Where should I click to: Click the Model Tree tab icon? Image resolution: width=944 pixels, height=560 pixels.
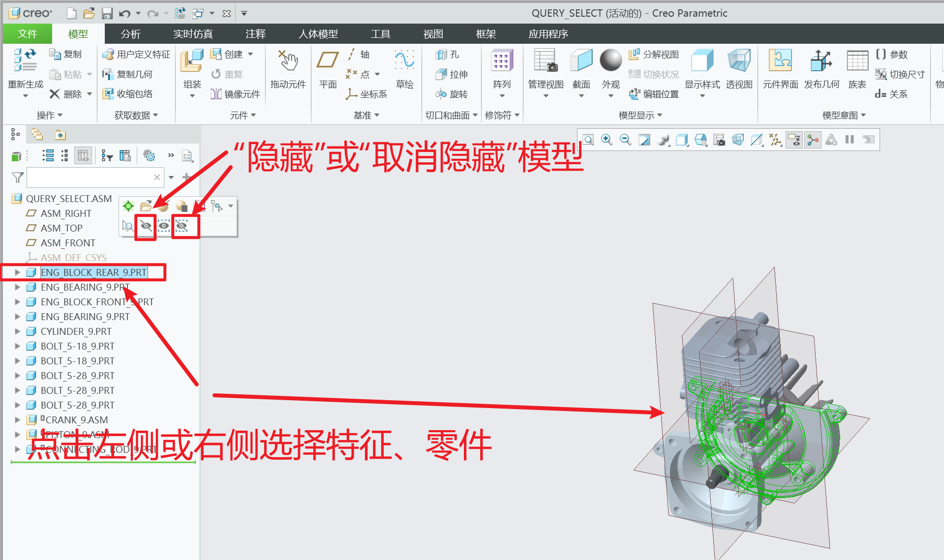pyautogui.click(x=15, y=135)
